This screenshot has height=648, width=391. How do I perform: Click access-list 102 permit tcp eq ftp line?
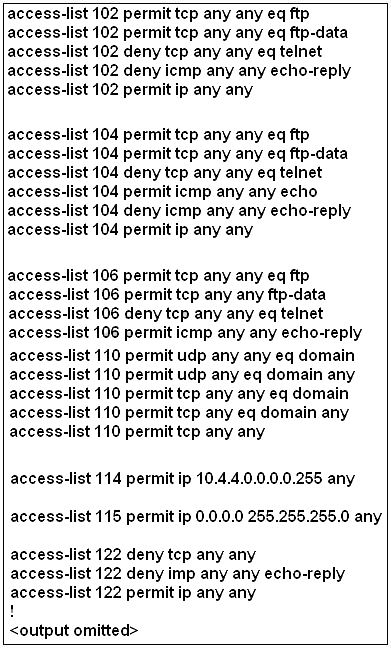(158, 14)
